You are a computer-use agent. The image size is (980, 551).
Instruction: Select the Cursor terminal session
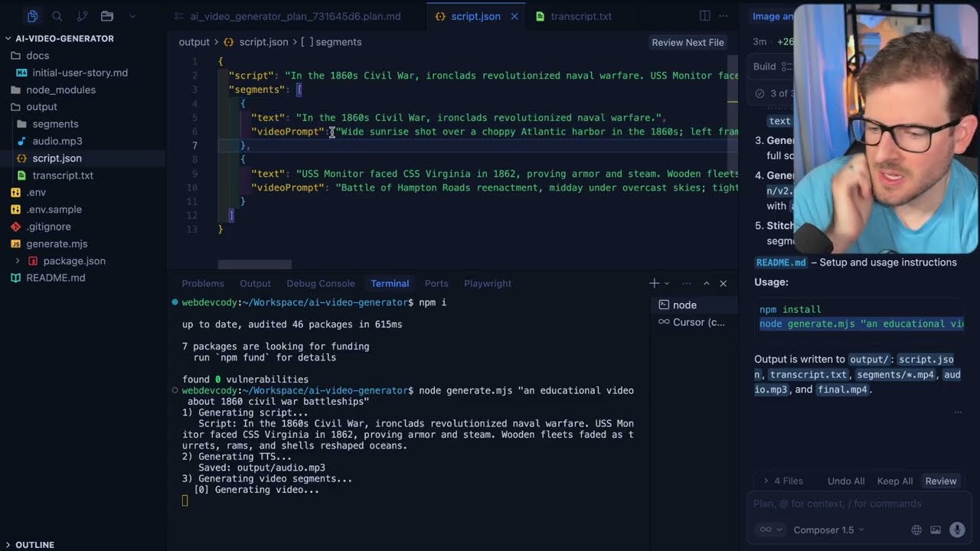click(692, 322)
